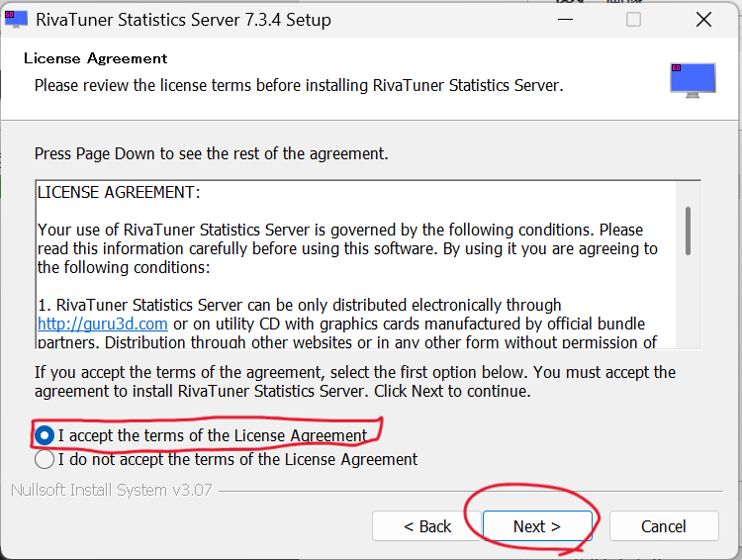
Task: Click the RivaTuner installer icon in title bar
Action: click(16, 19)
